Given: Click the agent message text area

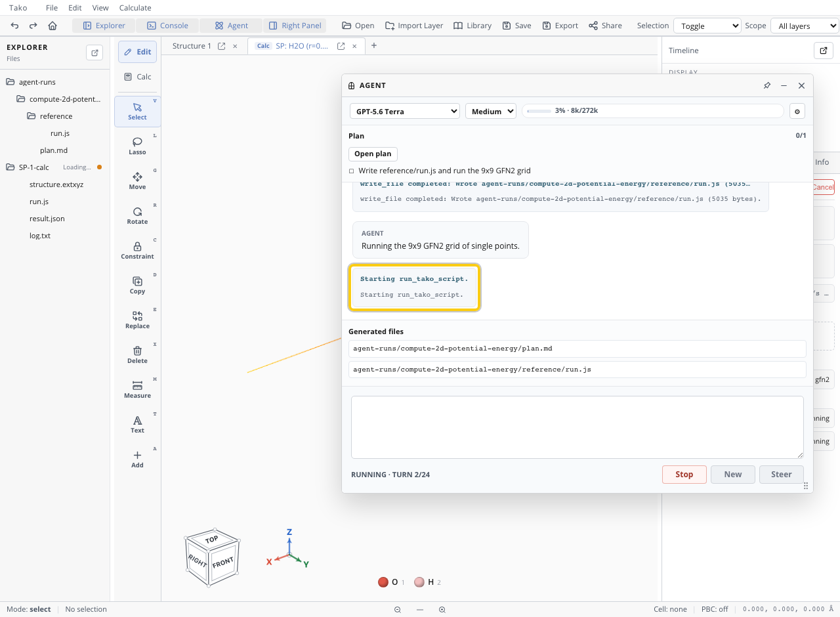Looking at the screenshot, I should [577, 427].
